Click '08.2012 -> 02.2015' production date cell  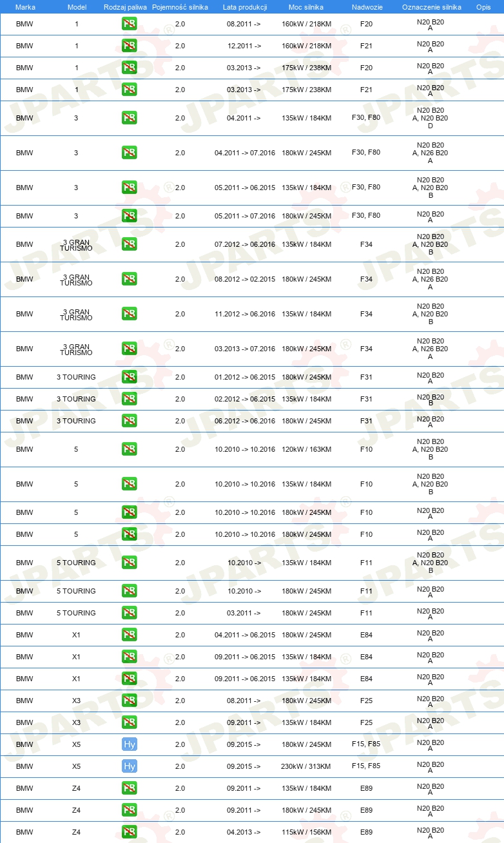pyautogui.click(x=245, y=279)
